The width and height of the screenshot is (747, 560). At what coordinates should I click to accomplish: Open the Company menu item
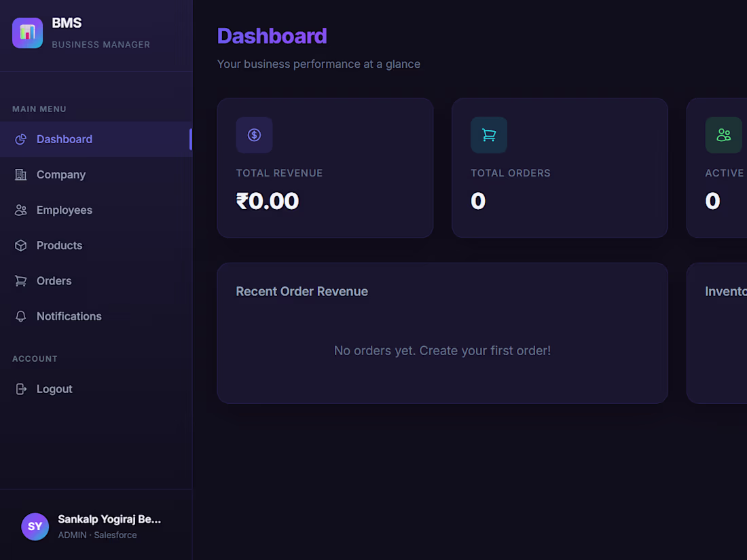tap(61, 174)
